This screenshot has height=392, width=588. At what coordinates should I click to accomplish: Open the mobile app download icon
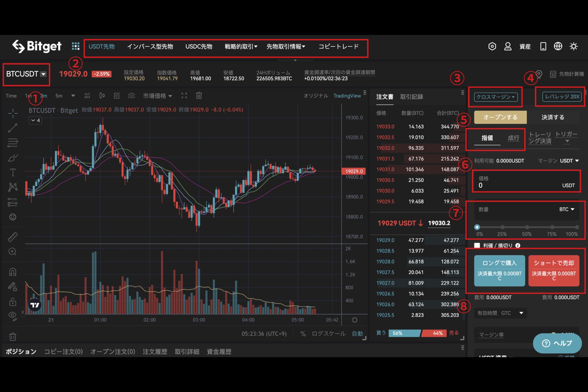(543, 46)
